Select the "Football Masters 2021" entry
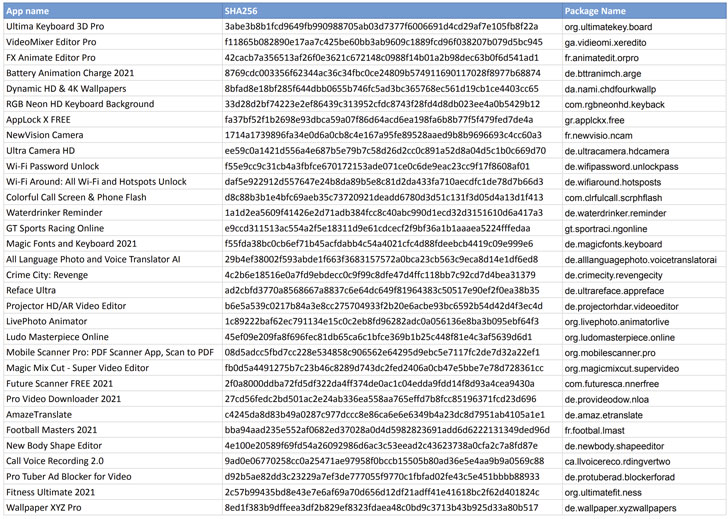 pyautogui.click(x=52, y=430)
